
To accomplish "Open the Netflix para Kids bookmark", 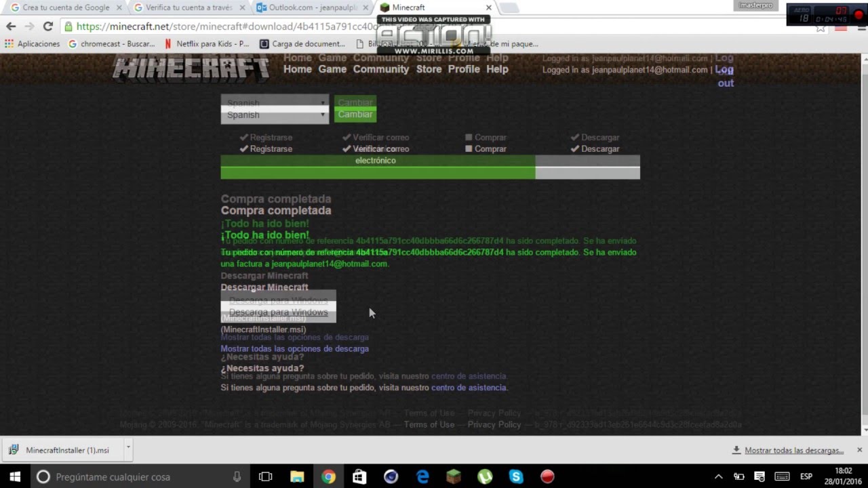I will pyautogui.click(x=207, y=43).
